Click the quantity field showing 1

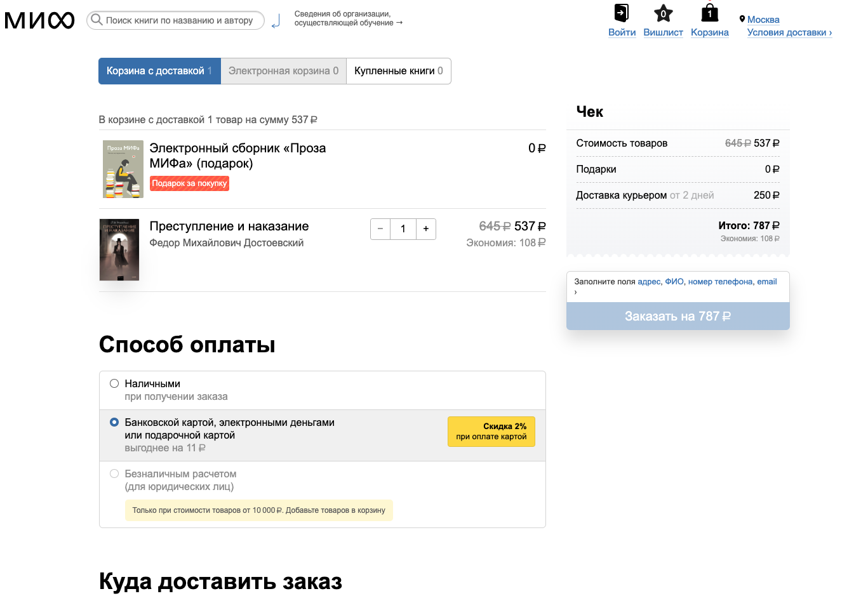click(x=403, y=229)
